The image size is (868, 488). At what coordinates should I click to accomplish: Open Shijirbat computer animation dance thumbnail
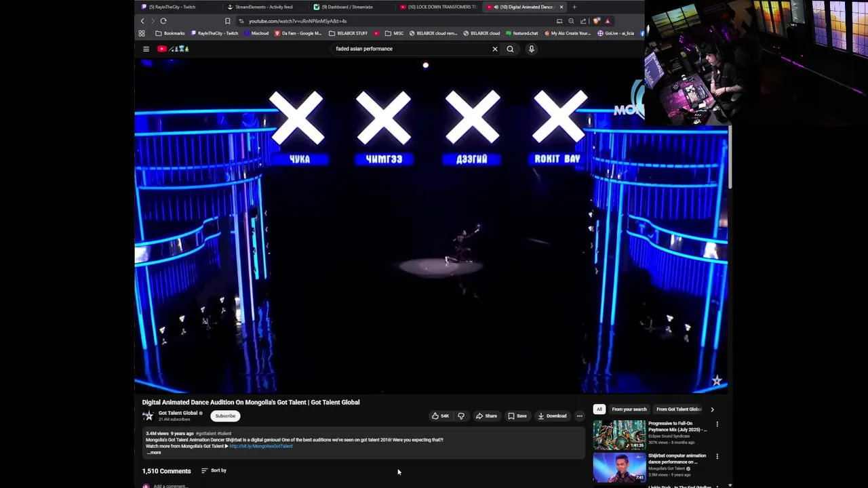tap(619, 467)
